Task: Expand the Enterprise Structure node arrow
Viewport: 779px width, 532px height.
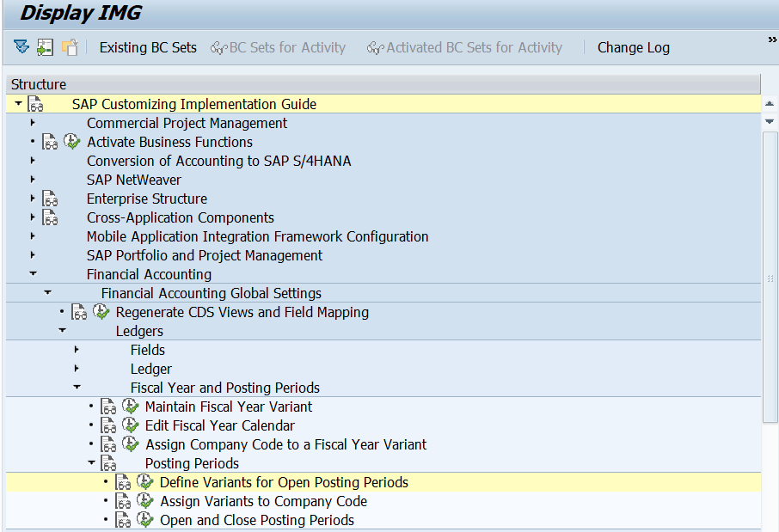Action: (33, 198)
